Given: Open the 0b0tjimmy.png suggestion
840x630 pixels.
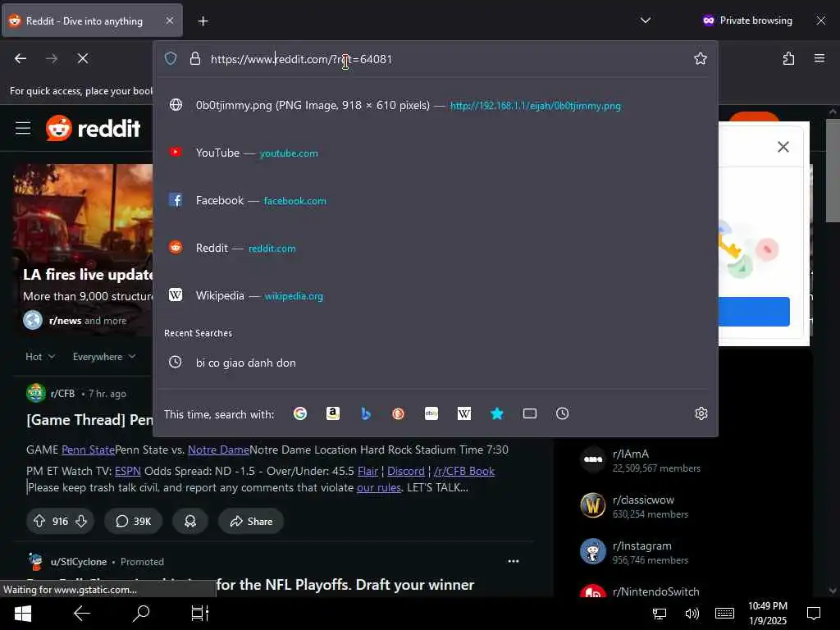Looking at the screenshot, I should tap(435, 106).
